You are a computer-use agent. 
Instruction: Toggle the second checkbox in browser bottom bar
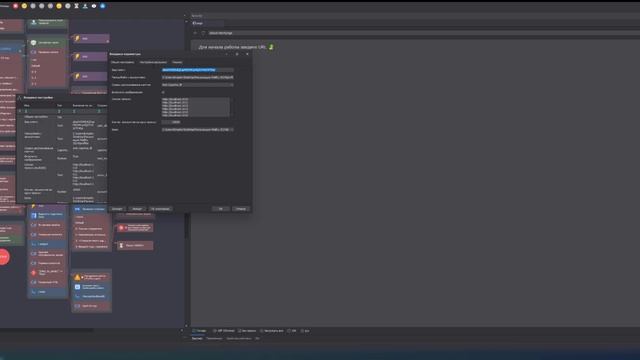pyautogui.click(x=215, y=331)
